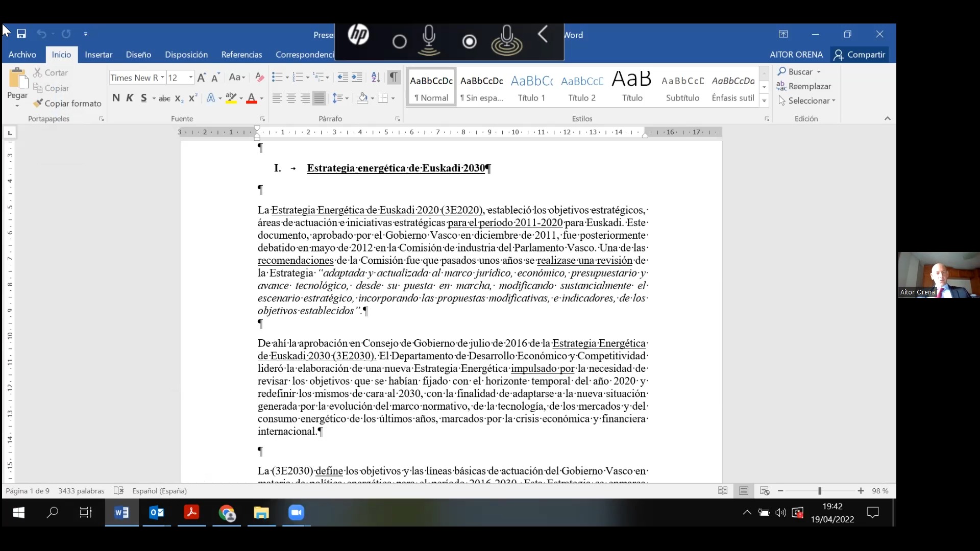
Task: Click the Copiar formato paintbrush
Action: click(67, 104)
